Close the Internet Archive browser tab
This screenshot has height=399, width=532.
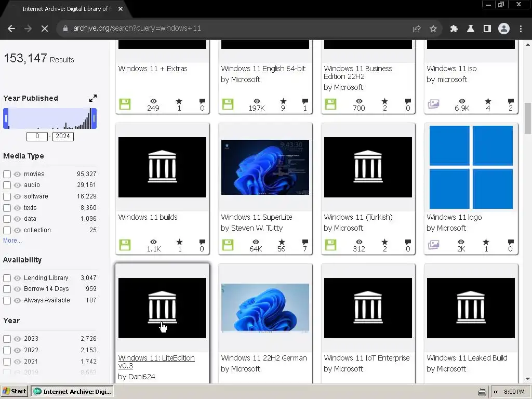click(x=121, y=9)
